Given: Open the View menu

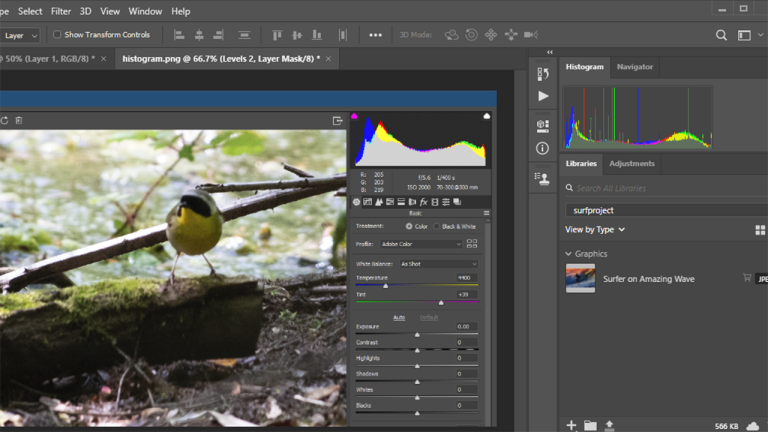Looking at the screenshot, I should (110, 11).
